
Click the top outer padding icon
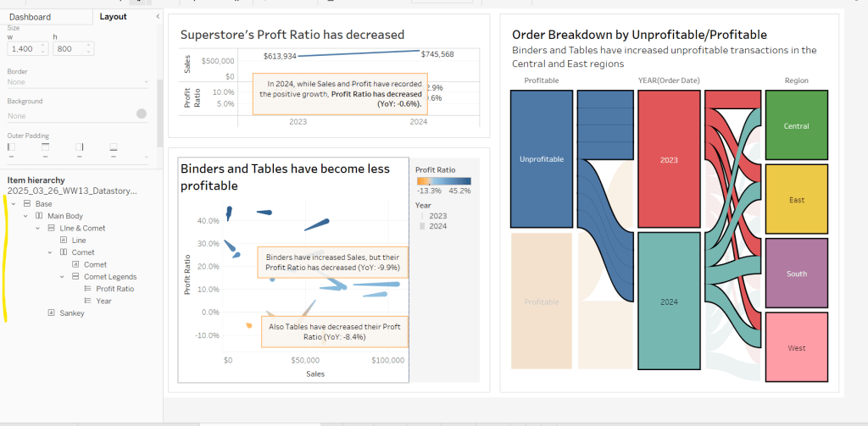pos(45,147)
